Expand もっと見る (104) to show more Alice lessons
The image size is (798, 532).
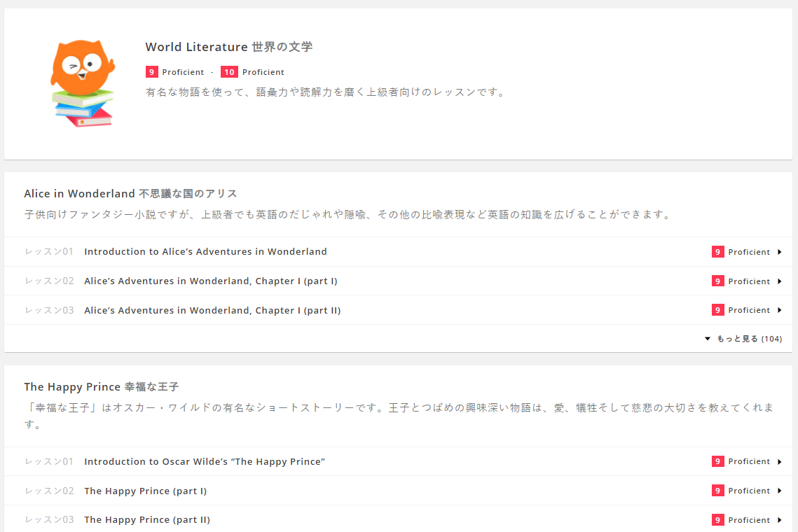click(743, 339)
